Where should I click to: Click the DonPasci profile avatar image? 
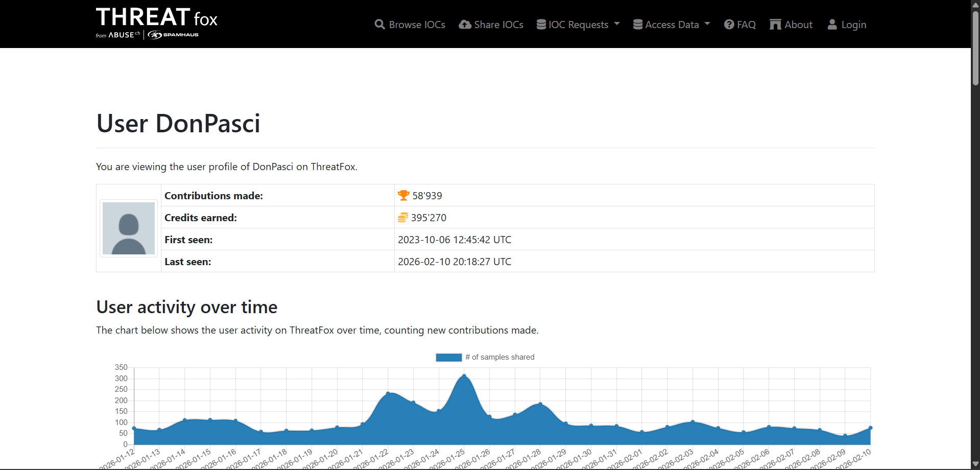[129, 228]
